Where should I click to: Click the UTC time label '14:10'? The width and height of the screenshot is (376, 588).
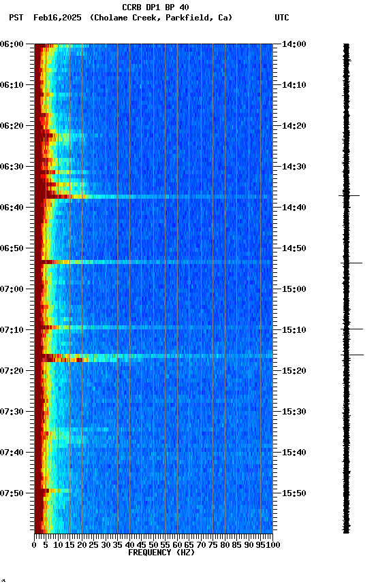294,85
